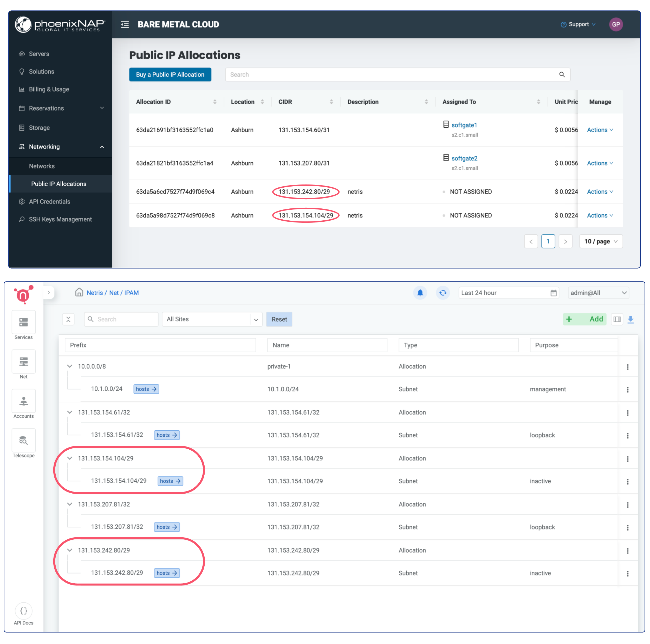Screen dimensions: 650x644
Task: Open API Docs braces icon
Action: pyautogui.click(x=24, y=611)
